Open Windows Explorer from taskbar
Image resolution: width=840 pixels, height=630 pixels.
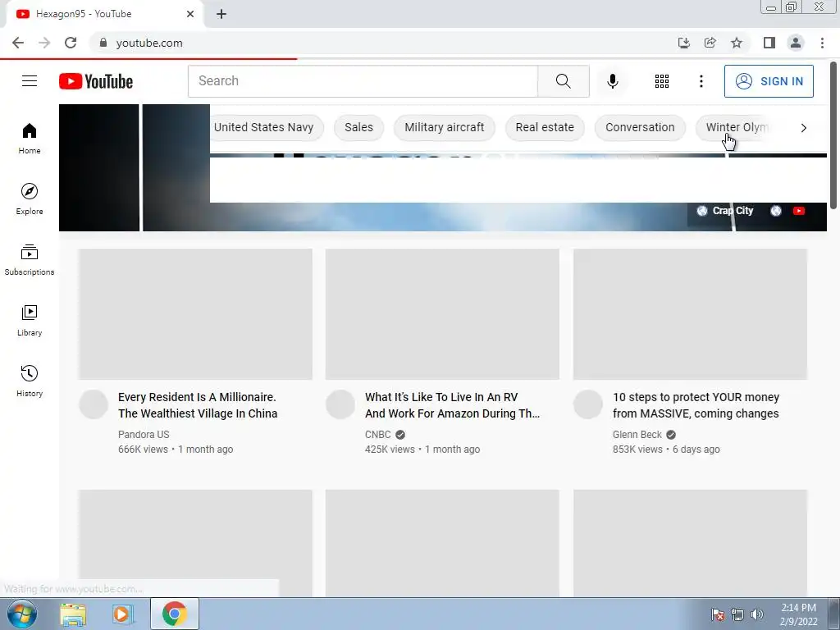[73, 614]
